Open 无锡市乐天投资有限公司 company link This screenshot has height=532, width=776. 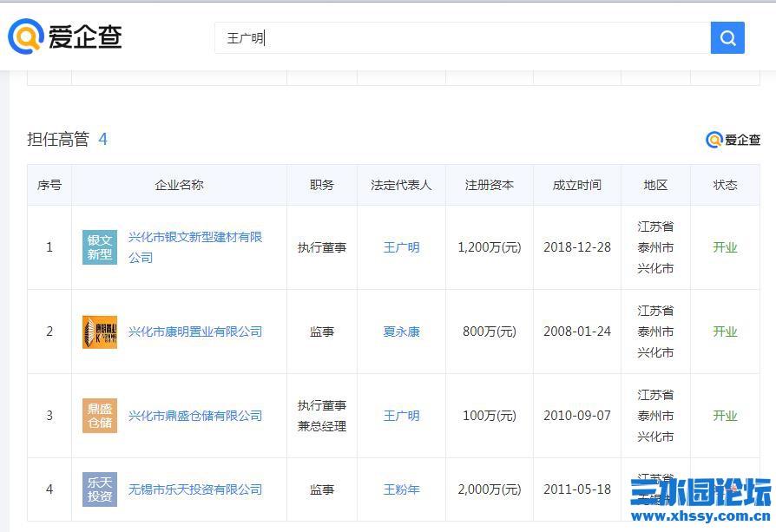195,489
